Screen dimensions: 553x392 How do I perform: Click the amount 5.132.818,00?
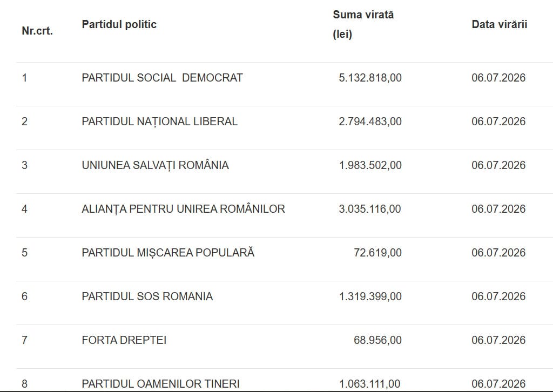(370, 78)
